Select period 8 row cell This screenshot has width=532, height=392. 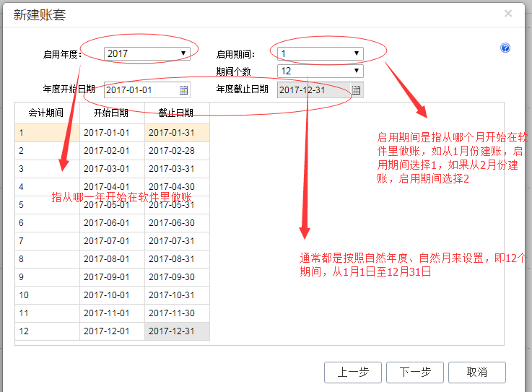pos(47,259)
